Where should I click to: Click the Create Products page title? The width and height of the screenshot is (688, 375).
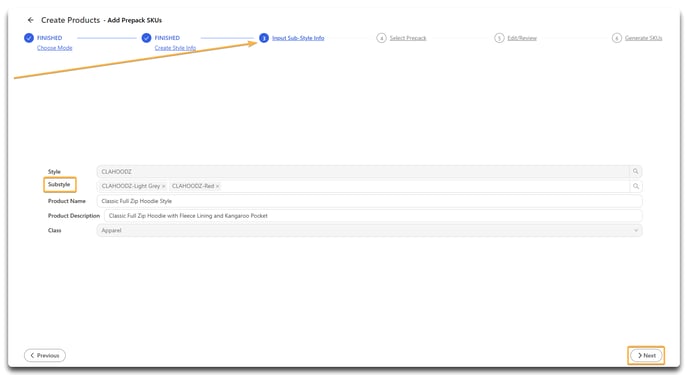(x=71, y=20)
